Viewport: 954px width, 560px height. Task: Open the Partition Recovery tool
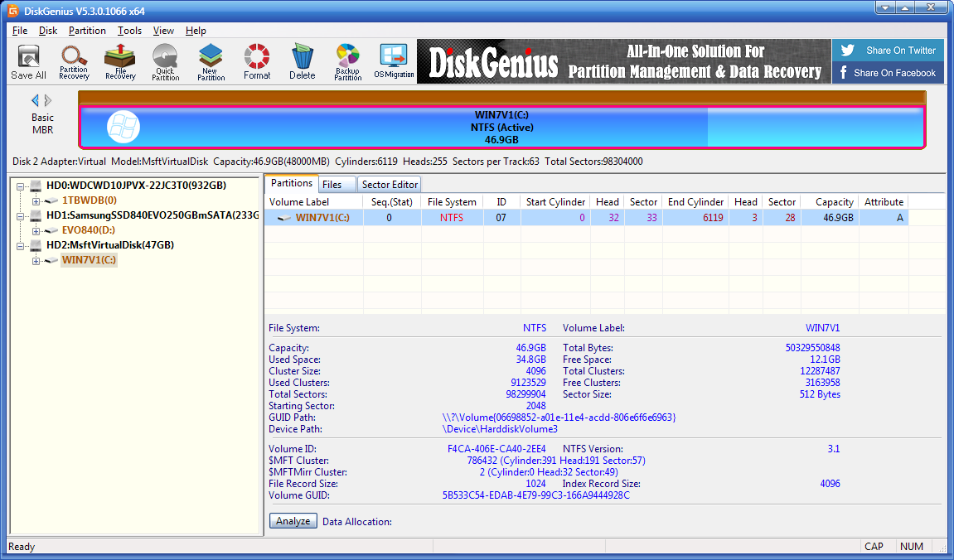[74, 61]
